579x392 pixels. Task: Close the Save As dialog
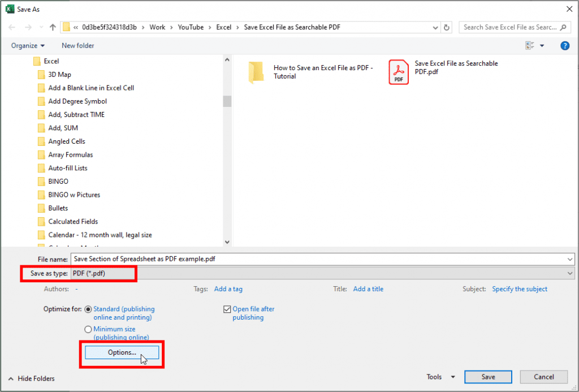[569, 9]
